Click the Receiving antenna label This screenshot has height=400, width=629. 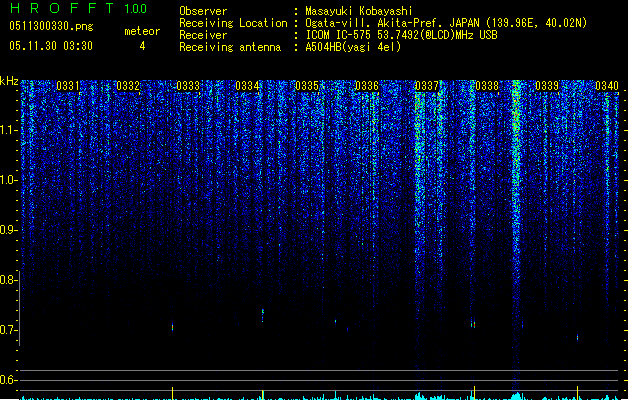tap(230, 47)
